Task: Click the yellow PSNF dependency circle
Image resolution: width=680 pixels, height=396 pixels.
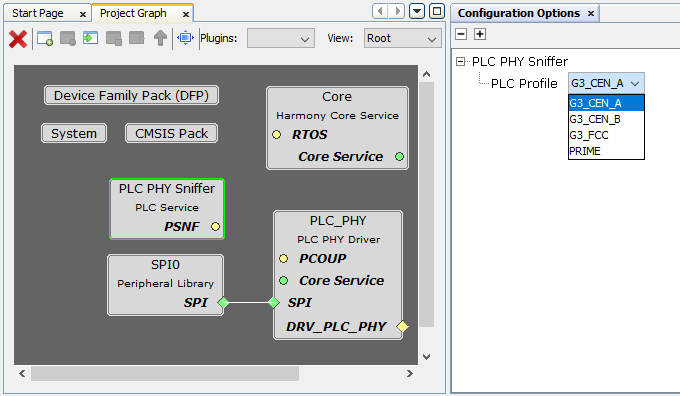Action: [216, 226]
